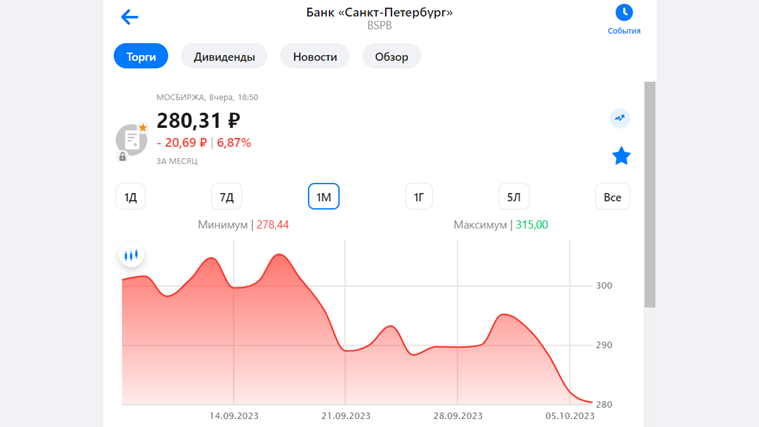759x427 pixels.
Task: Toggle the blue favorite star
Action: coord(621,156)
